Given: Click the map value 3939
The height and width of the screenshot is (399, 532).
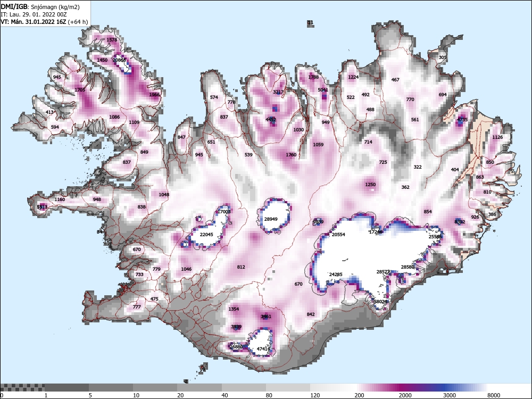Looking at the screenshot, I should pos(236,327).
